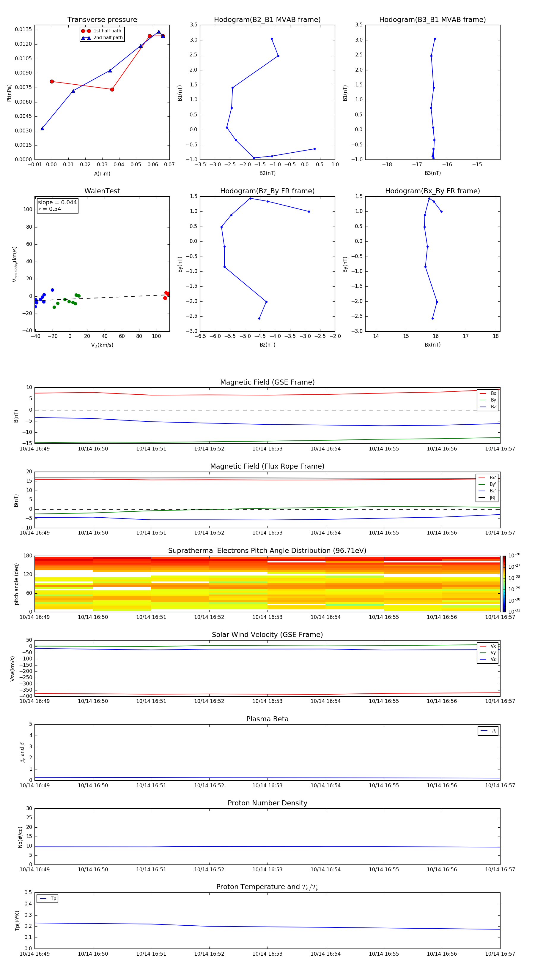The image size is (535, 980).
Task: Click the 'r = 0.54' annotation text
Action: pyautogui.click(x=50, y=209)
